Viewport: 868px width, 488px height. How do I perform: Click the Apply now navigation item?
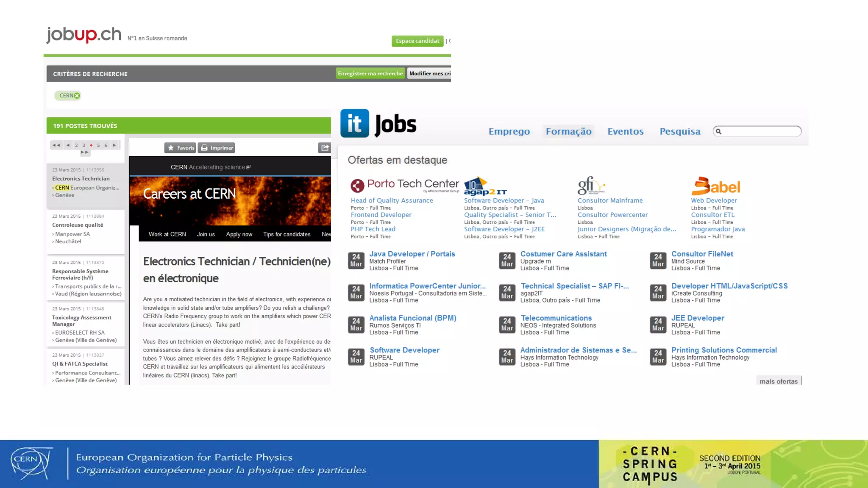[x=239, y=234]
